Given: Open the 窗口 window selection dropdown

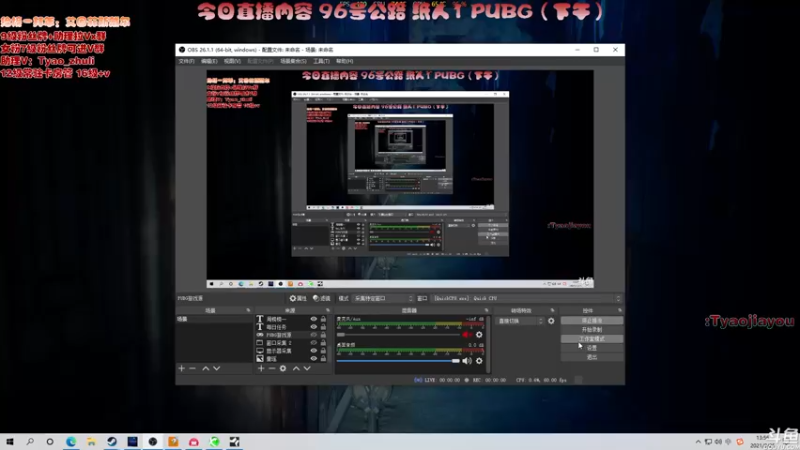Looking at the screenshot, I should pyautogui.click(x=526, y=298).
